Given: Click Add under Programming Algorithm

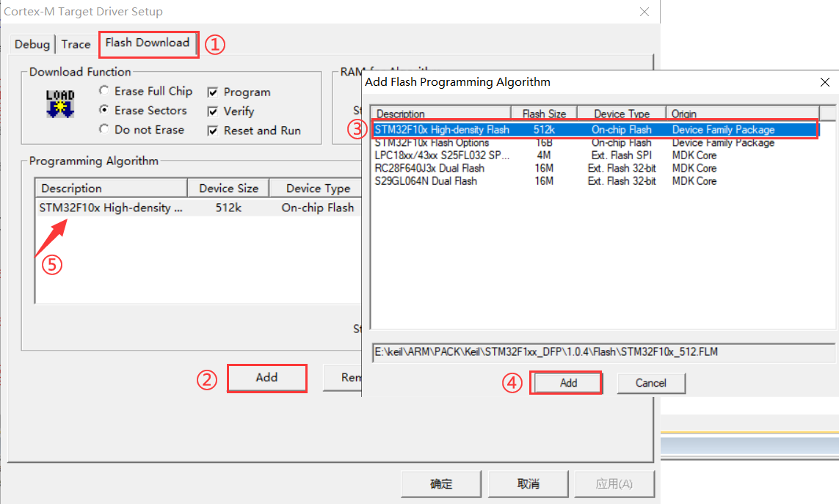Looking at the screenshot, I should point(266,378).
